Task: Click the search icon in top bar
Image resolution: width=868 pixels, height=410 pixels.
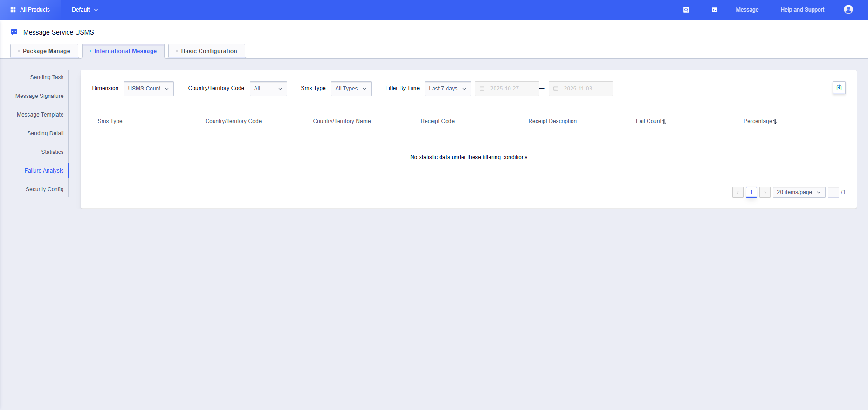Action: (686, 10)
